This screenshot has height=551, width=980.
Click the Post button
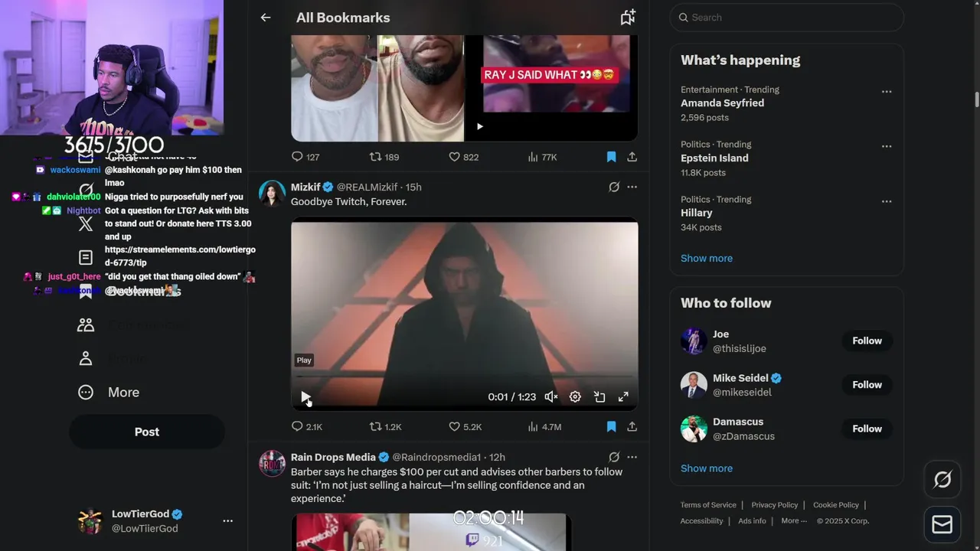pyautogui.click(x=147, y=432)
